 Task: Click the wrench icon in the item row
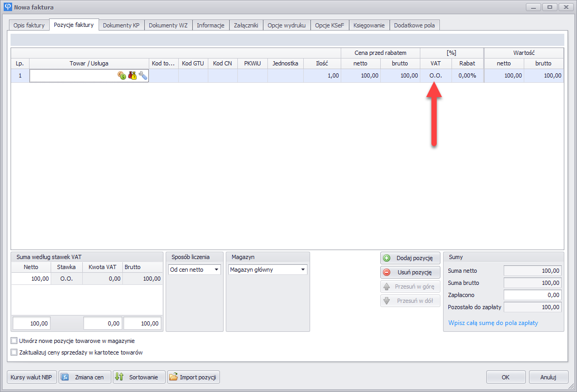pos(143,76)
